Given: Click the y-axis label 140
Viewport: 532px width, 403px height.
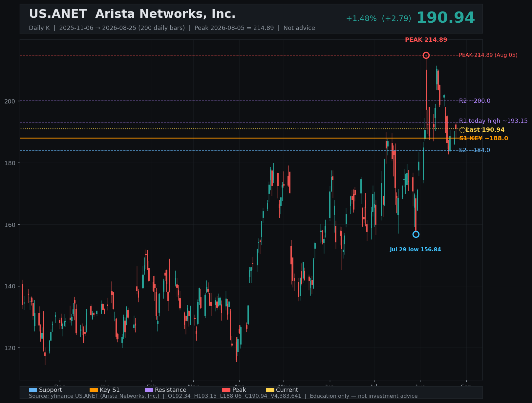Looking at the screenshot, I should point(10,286).
